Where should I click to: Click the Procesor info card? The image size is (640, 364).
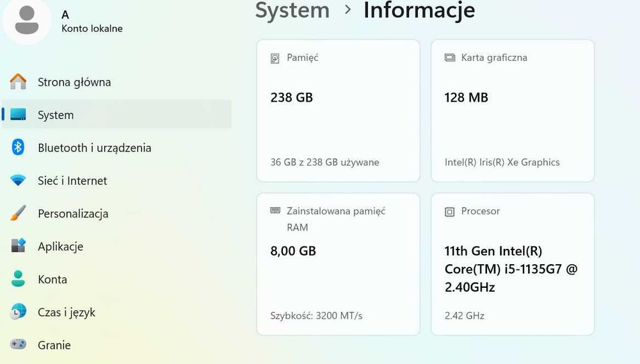(x=512, y=264)
